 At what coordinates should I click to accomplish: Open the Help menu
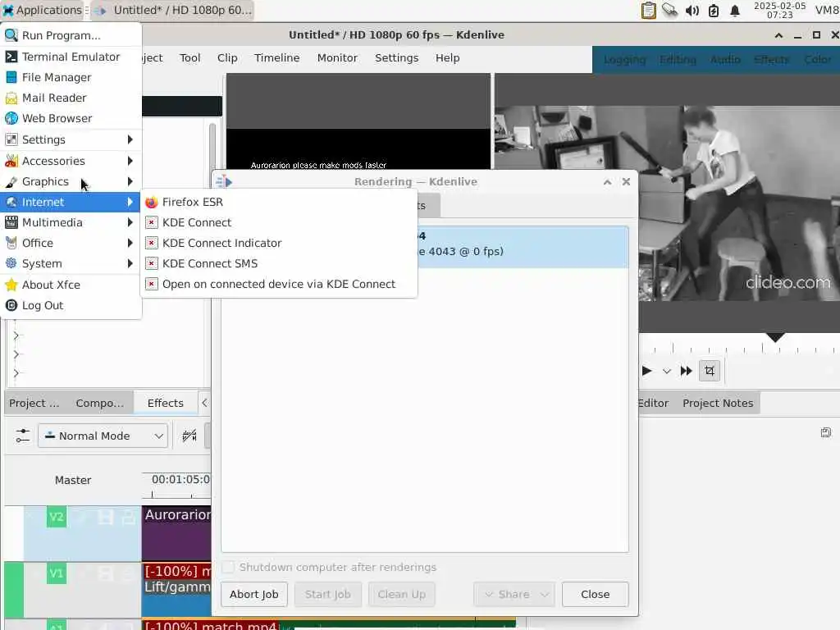[447, 58]
